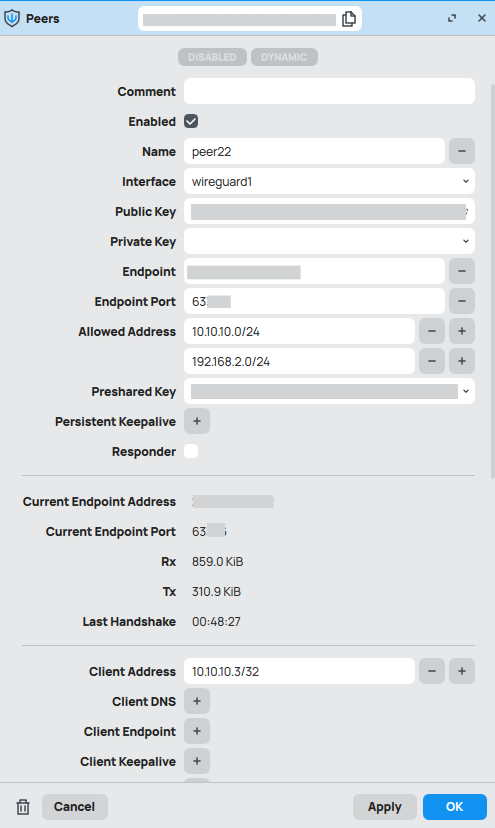
Task: Remove the 10.10.10.0/24 allowed address
Action: [432, 332]
